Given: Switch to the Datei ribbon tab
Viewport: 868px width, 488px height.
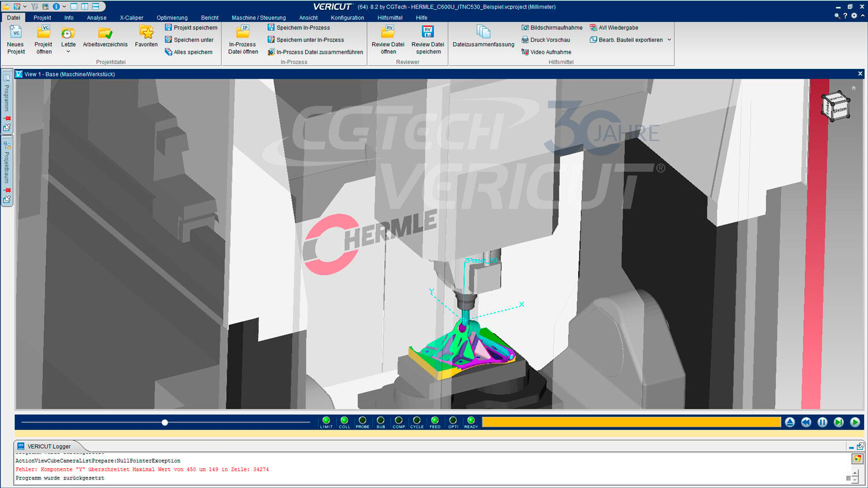Looking at the screenshot, I should (13, 17).
